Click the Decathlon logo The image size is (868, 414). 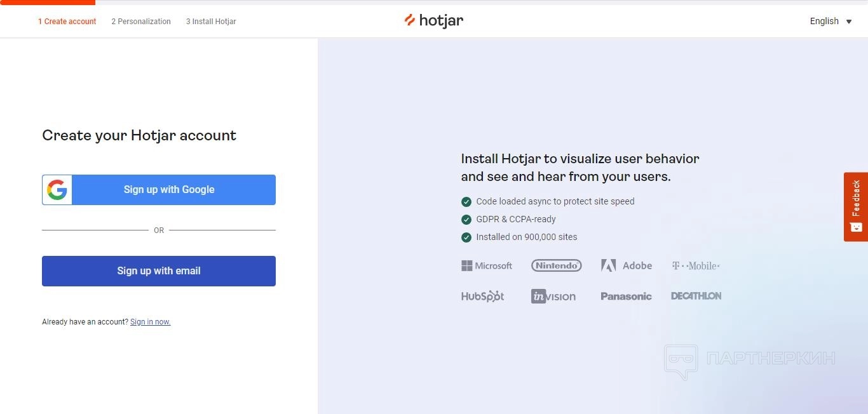click(696, 296)
